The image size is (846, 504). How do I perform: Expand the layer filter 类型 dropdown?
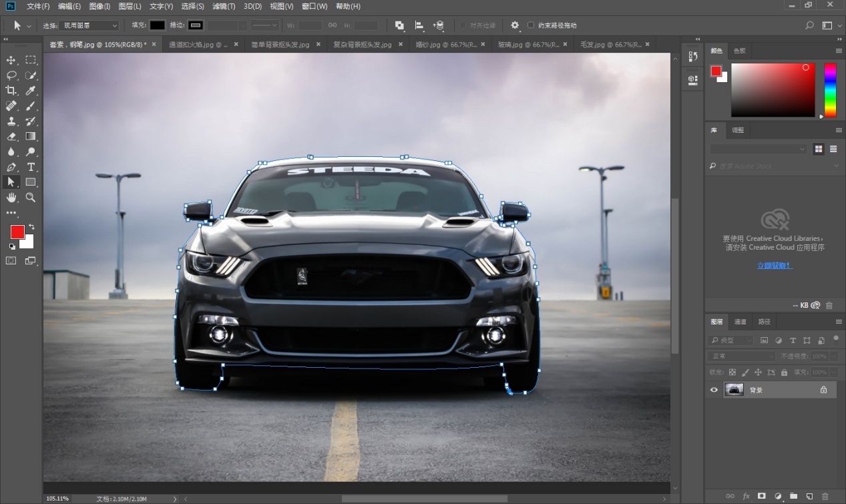730,340
